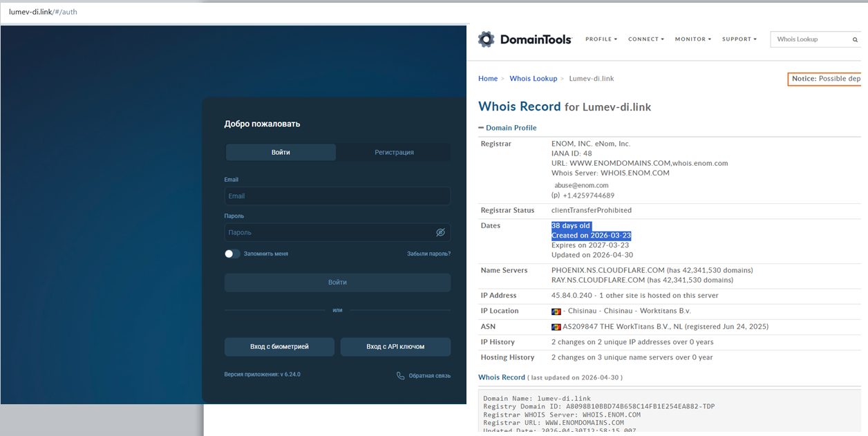Click 'Версия приложения: v 6.24.0' text
Viewport: 868px width, 436px height.
tap(262, 375)
